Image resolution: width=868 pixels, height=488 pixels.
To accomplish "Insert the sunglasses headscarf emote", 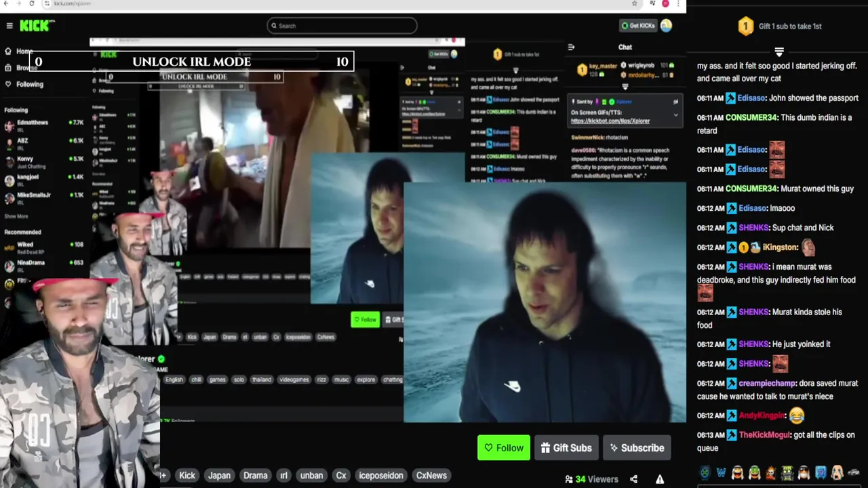I will 804,472.
